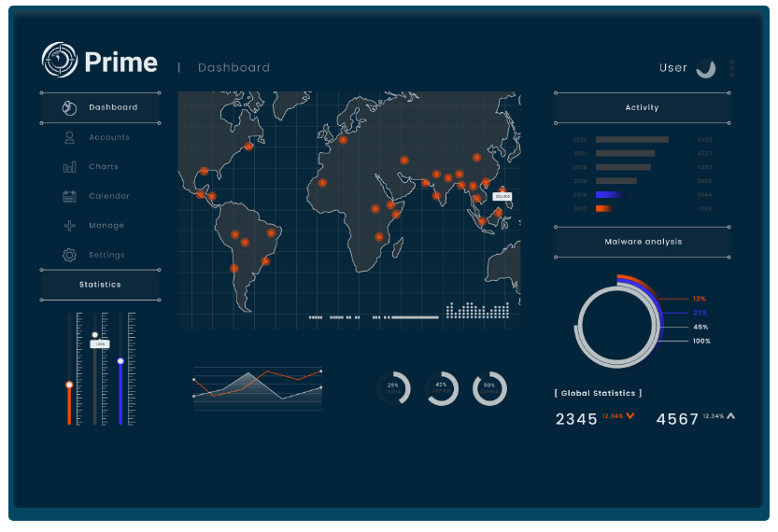Click the Statistics panel header button
The width and height of the screenshot is (778, 532).
[100, 285]
